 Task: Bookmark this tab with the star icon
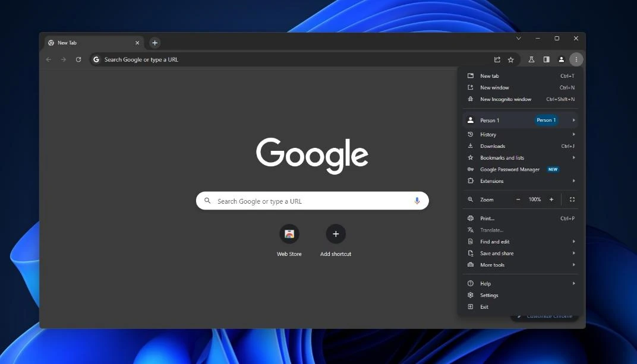tap(510, 59)
